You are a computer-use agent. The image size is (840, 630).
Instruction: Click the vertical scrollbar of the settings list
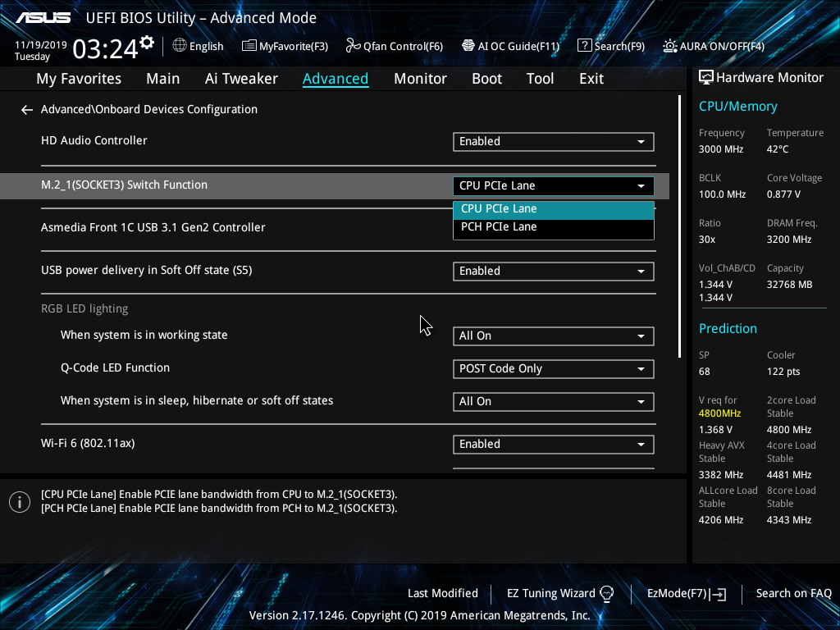[679, 226]
